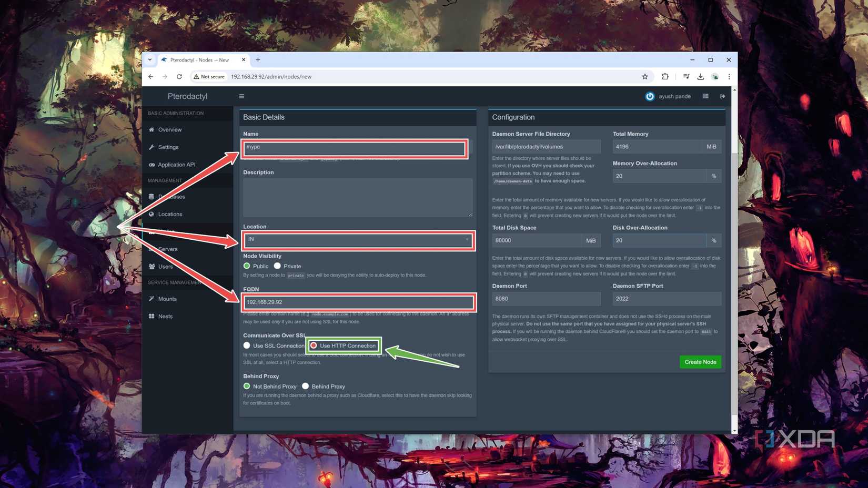868x488 pixels.
Task: Click the Daemon SFTP Port field
Action: coord(667,299)
